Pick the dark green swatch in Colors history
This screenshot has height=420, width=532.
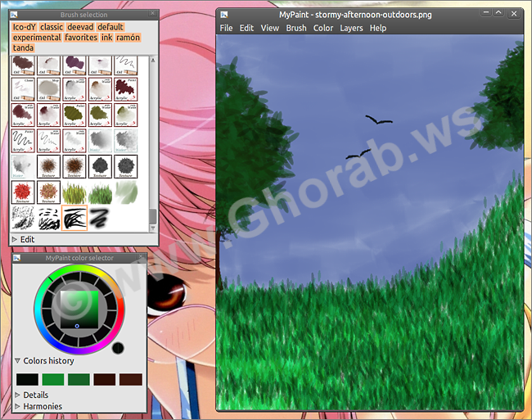coord(79,379)
